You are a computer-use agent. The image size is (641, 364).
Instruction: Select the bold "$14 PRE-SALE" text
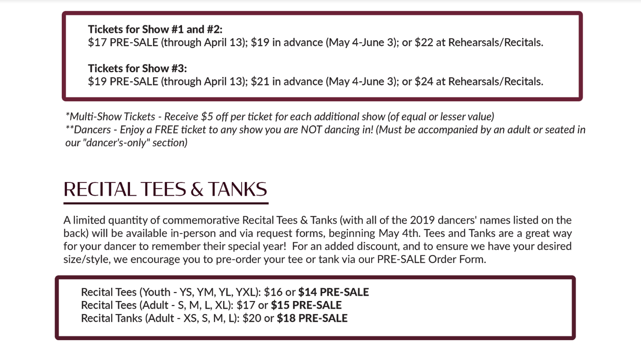333,292
